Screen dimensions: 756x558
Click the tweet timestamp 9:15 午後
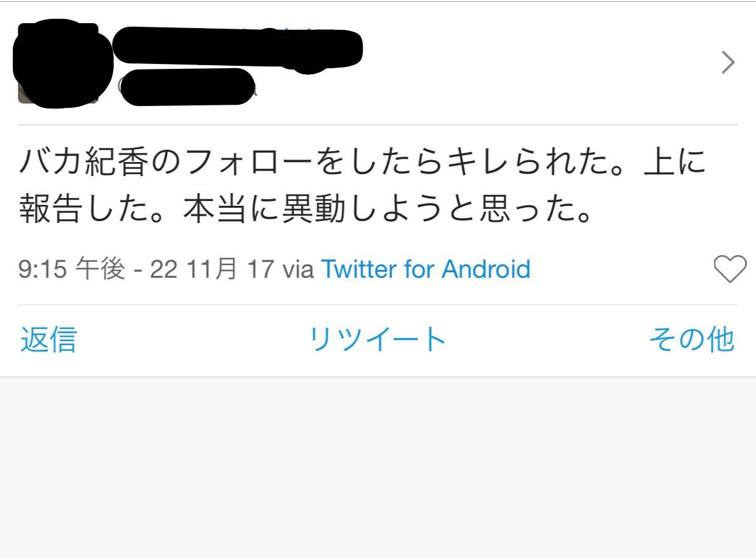pyautogui.click(x=72, y=269)
